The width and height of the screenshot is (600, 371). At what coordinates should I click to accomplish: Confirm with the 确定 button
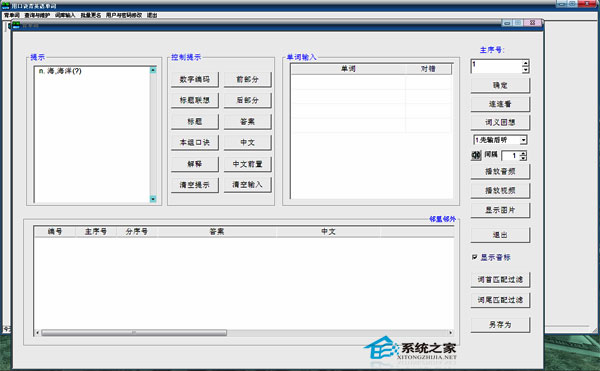tap(500, 85)
